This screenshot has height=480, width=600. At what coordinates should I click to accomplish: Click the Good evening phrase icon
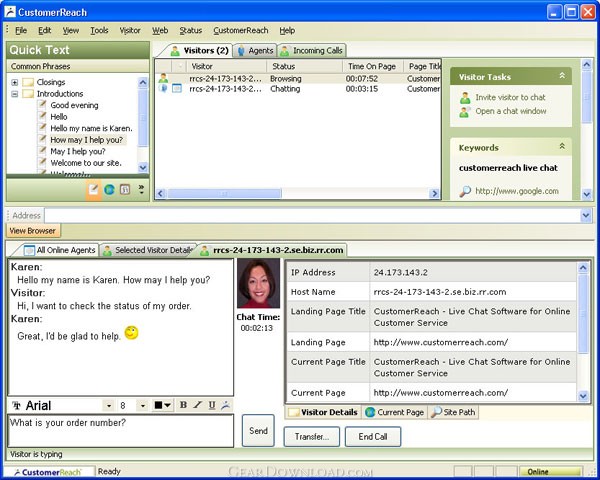42,105
